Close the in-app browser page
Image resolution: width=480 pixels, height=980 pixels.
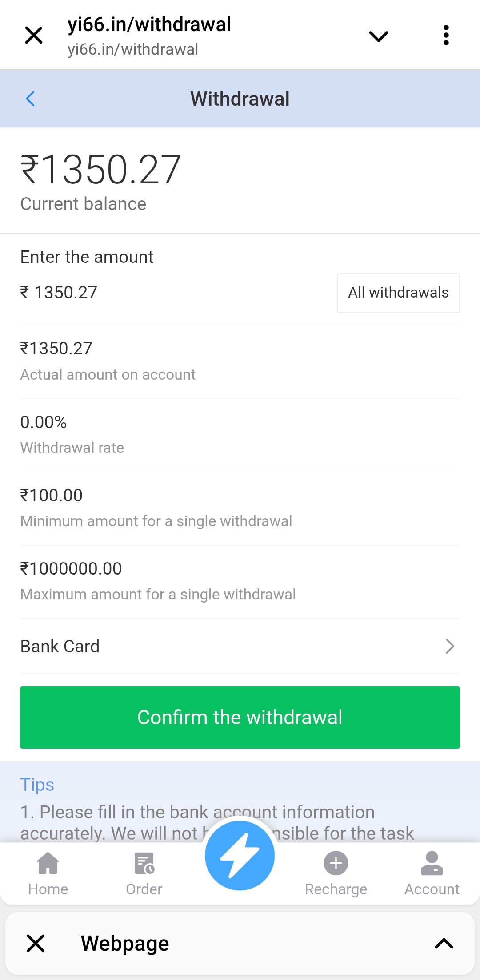click(x=34, y=36)
